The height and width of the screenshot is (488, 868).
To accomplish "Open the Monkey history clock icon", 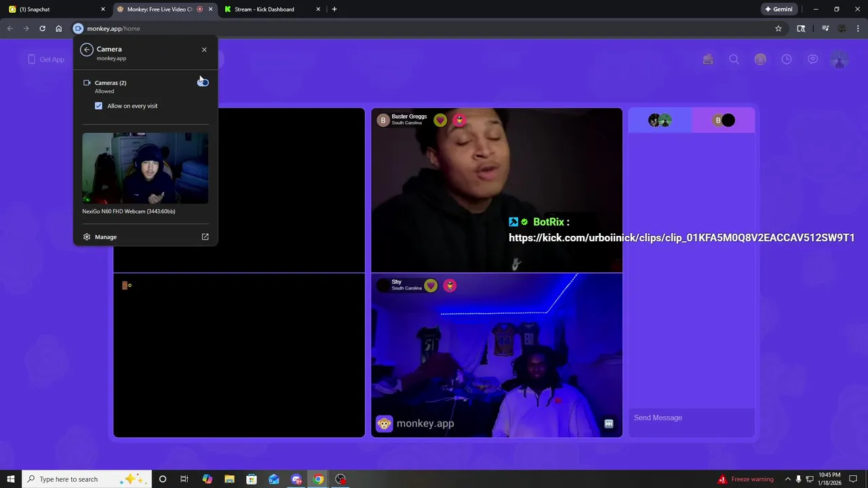I will [787, 60].
